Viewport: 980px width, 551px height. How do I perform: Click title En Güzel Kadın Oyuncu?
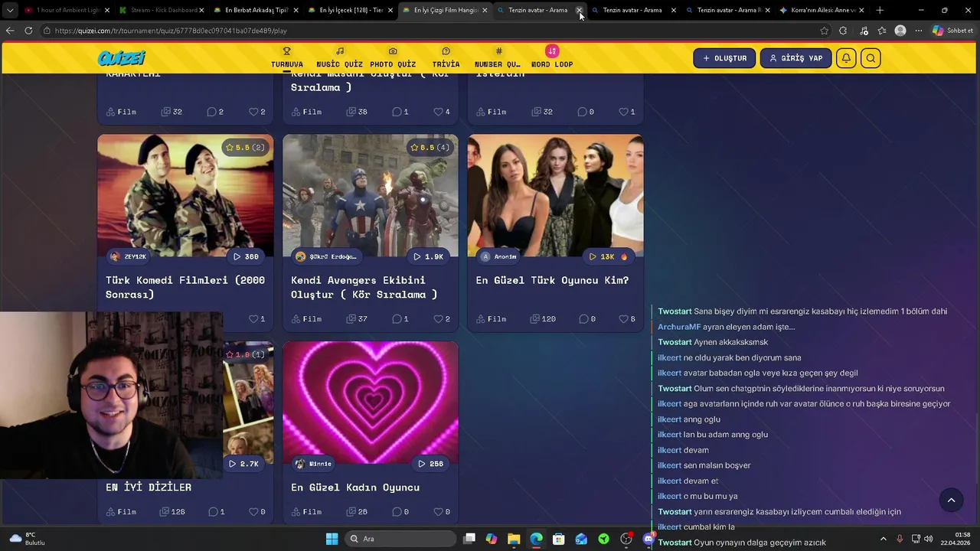355,487
